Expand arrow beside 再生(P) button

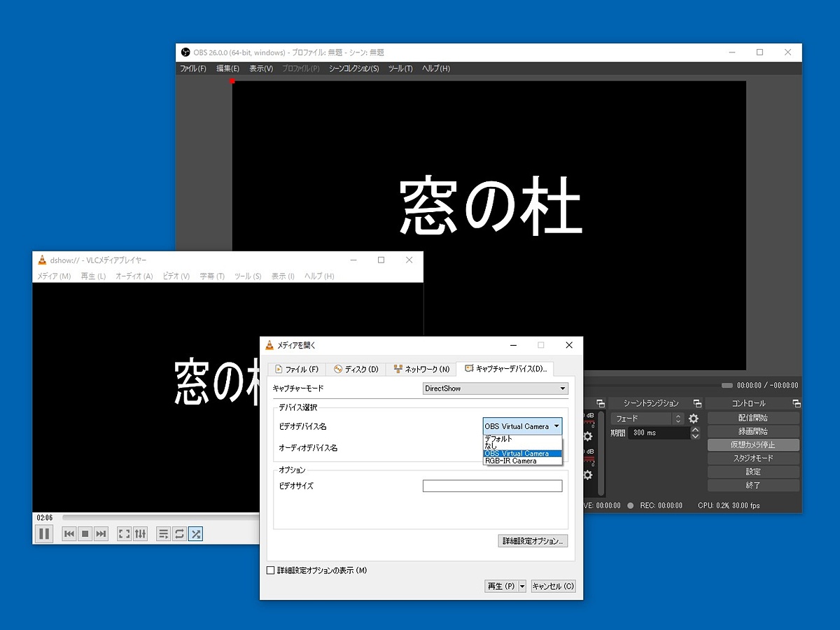click(522, 586)
